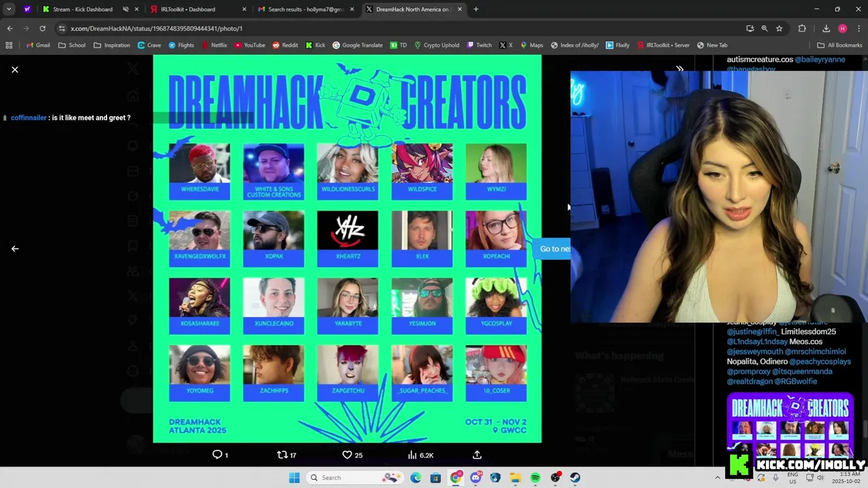Open Spotify from the taskbar
The height and width of the screenshot is (488, 868).
[x=535, y=478]
